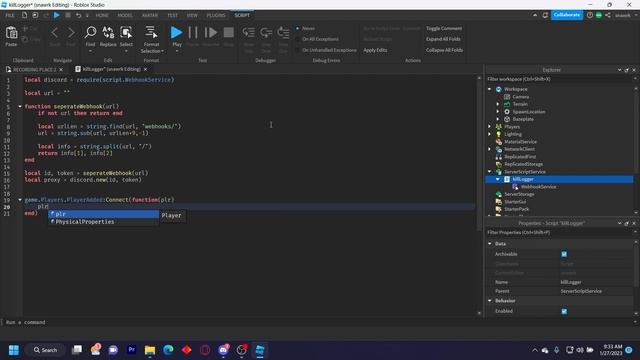Viewport: 640px width, 360px height.
Task: Click the Lighting bulb icon in Explorer
Action: click(498, 134)
